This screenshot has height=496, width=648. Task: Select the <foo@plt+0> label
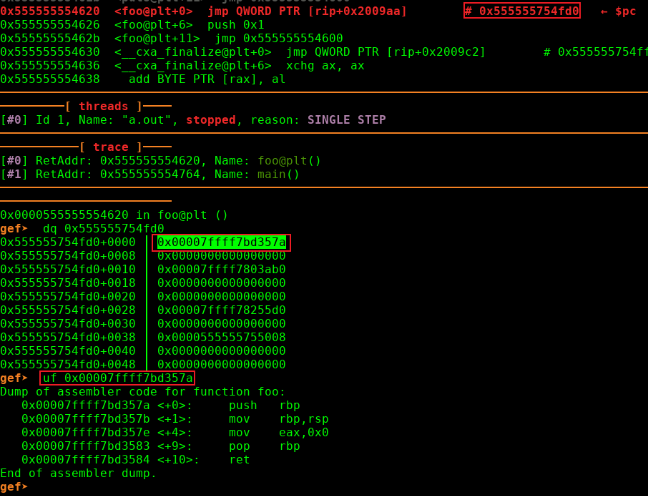[x=154, y=11]
